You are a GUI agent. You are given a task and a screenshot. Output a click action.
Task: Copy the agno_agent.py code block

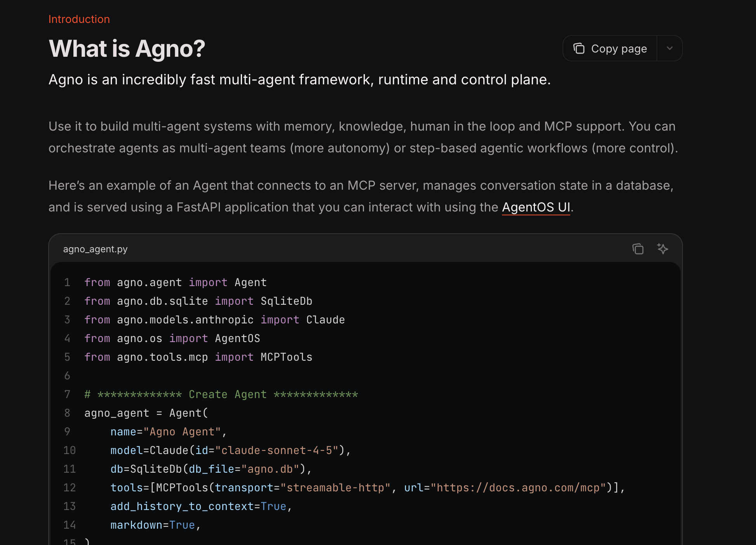[638, 249]
